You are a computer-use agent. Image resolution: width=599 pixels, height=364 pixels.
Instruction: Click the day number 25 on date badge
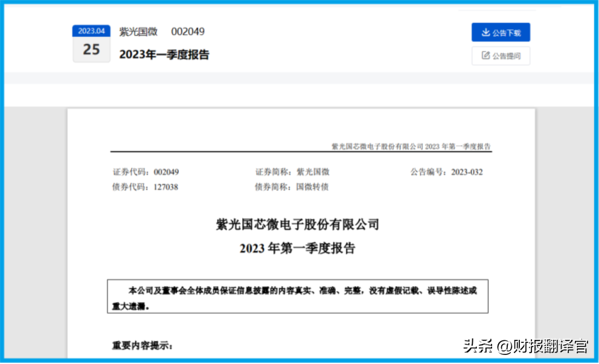tap(91, 49)
